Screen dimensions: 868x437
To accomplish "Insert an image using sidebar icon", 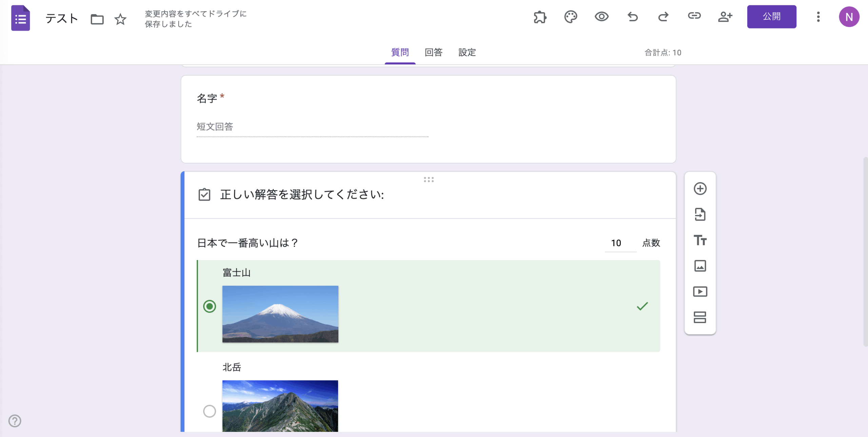I will click(x=700, y=266).
